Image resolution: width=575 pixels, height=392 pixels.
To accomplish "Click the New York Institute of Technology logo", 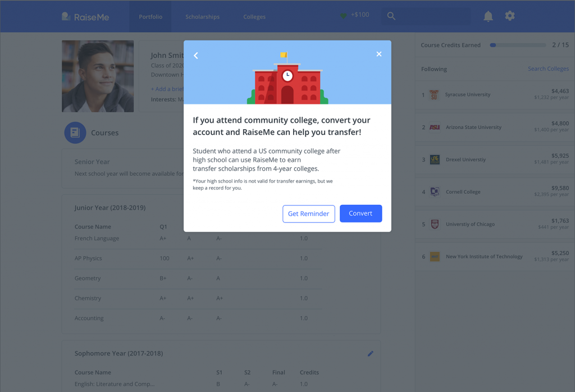I will (x=435, y=256).
